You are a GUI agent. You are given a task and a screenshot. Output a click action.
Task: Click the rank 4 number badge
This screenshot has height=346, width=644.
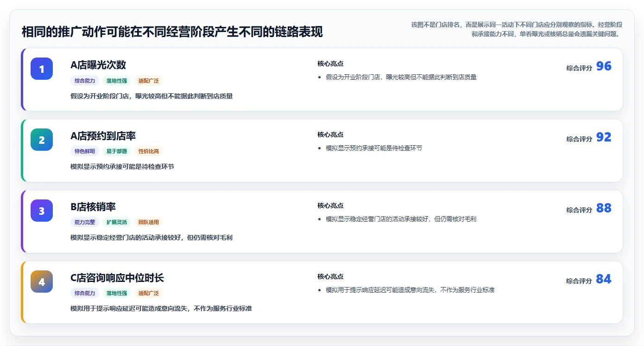[x=42, y=282]
